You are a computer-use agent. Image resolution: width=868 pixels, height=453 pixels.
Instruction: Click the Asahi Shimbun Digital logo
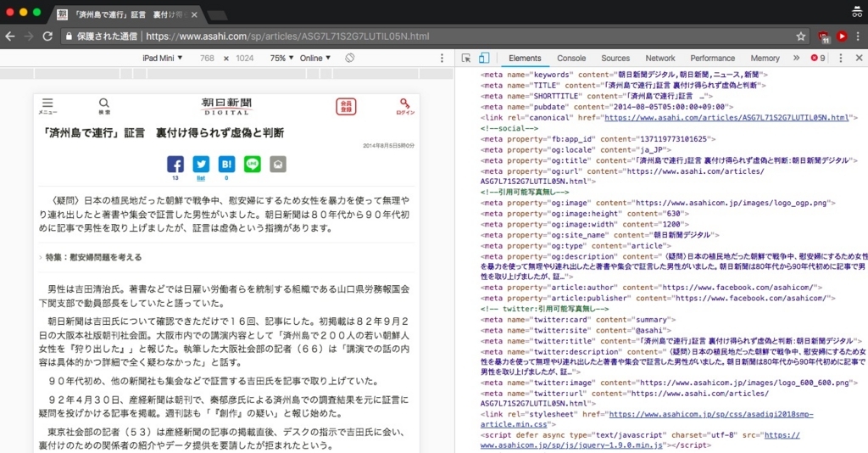226,106
